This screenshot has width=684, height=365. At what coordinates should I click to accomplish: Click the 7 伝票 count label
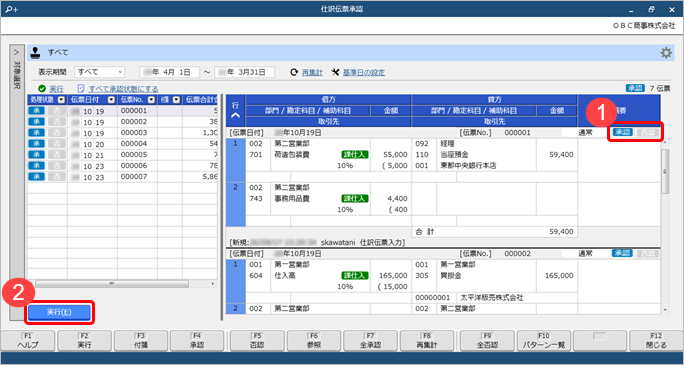click(x=660, y=88)
